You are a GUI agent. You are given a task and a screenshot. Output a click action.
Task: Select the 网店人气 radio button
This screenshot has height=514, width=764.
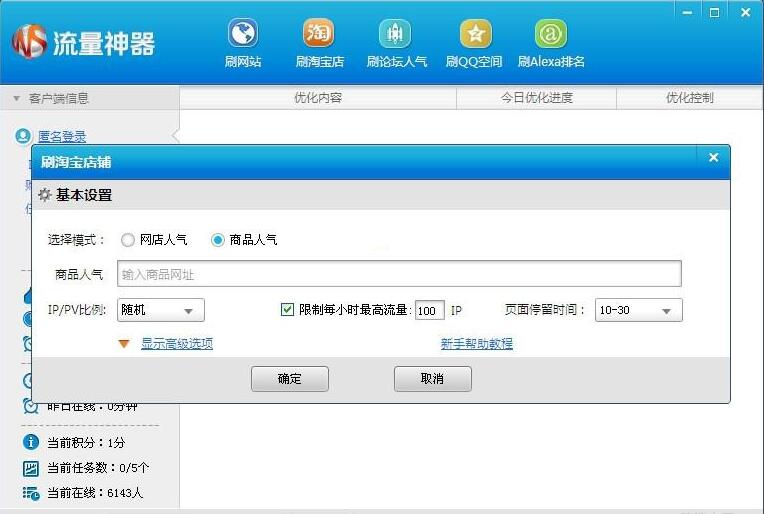128,240
